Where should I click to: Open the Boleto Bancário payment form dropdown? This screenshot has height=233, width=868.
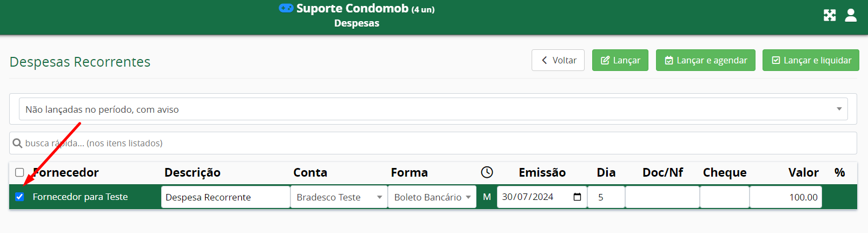click(432, 197)
